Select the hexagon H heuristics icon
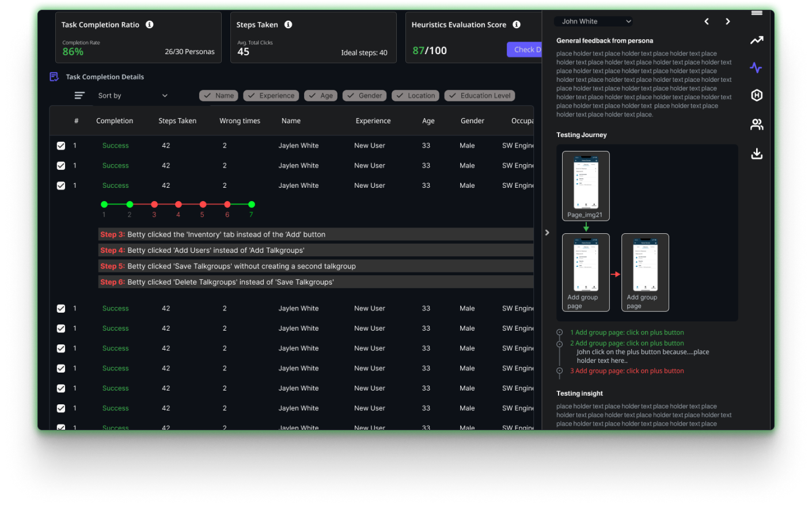Viewport: 812px width, 508px height. (x=757, y=96)
